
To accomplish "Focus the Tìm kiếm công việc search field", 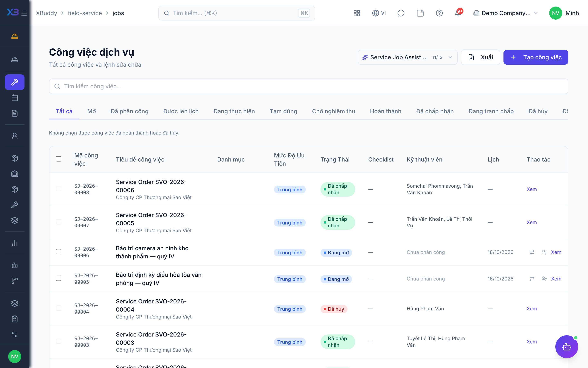I will point(308,86).
